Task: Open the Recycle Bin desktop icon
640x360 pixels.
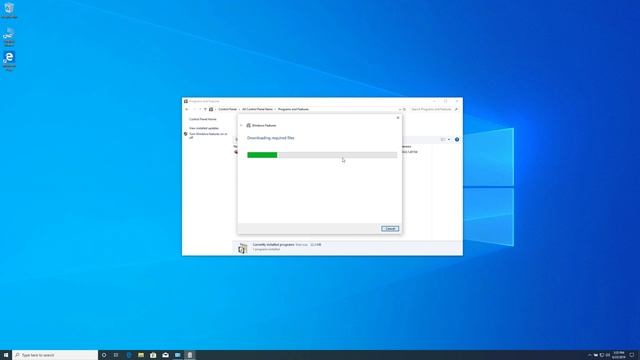Action: [9, 11]
